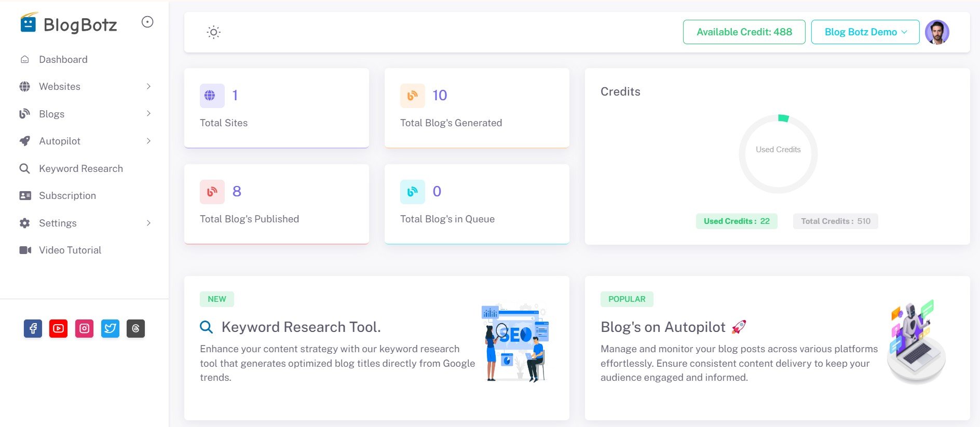Toggle light/dark theme sun icon
Screen dimensions: 980x427
(213, 32)
